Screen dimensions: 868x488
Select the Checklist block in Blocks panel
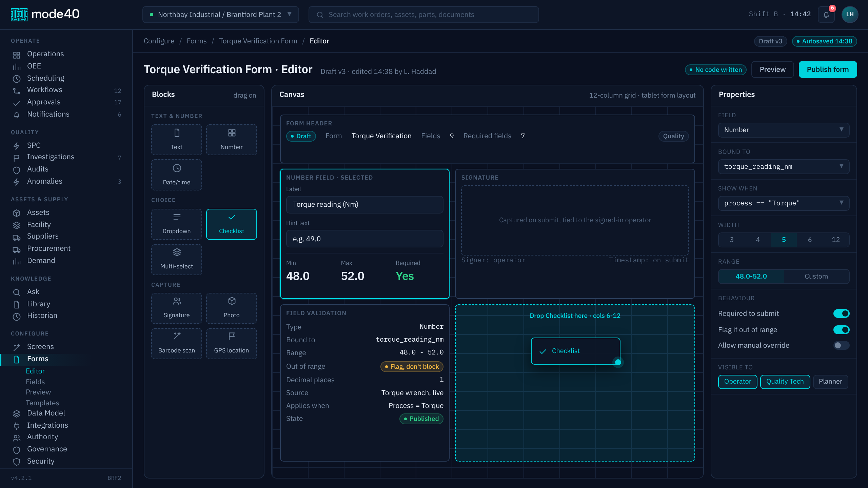coord(232,224)
